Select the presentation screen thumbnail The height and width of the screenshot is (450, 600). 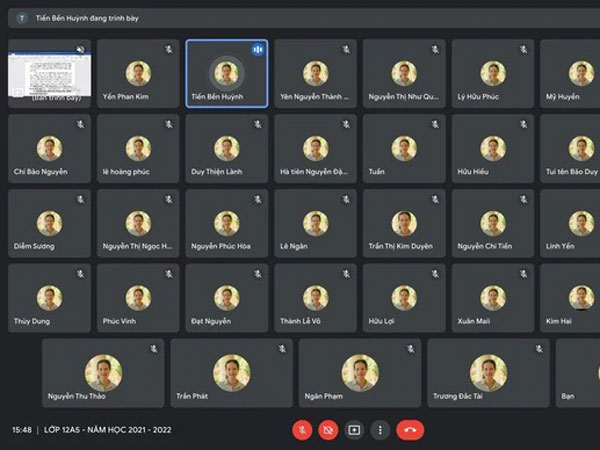click(x=50, y=75)
